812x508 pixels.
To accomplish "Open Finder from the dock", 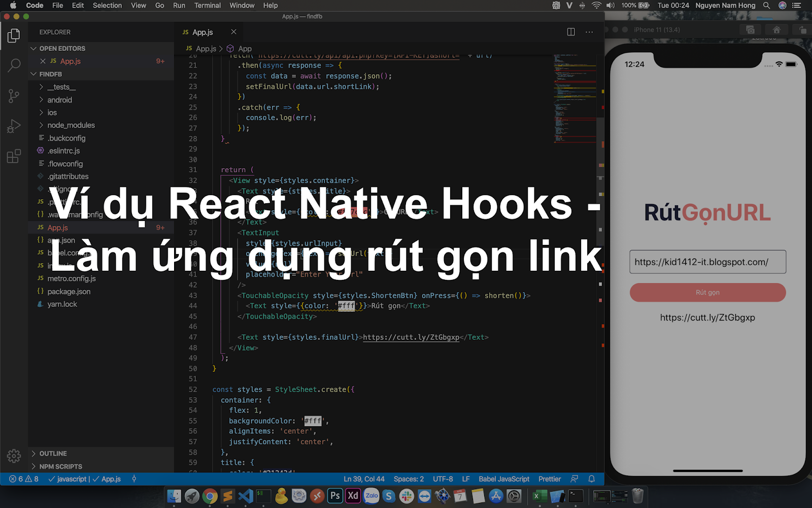I will [x=174, y=496].
